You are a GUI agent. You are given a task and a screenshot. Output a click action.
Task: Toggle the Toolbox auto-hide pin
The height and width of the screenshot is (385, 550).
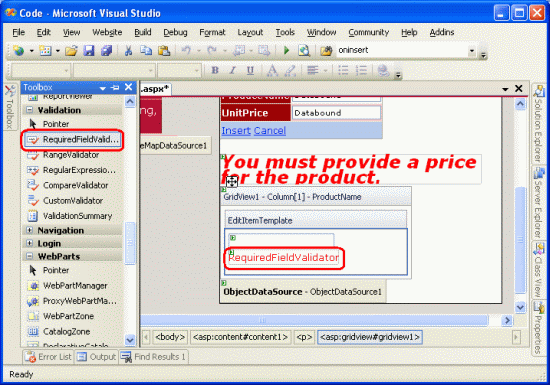(115, 87)
